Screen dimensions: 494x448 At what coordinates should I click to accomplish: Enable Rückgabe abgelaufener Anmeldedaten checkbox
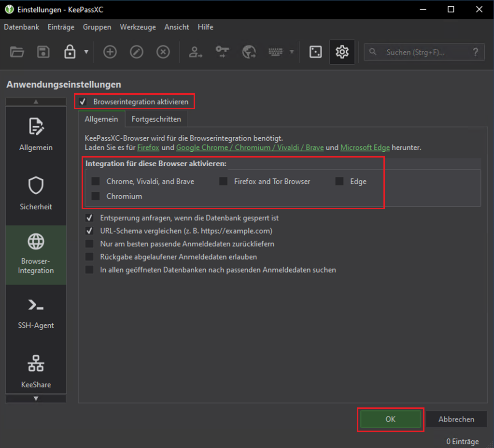click(89, 257)
